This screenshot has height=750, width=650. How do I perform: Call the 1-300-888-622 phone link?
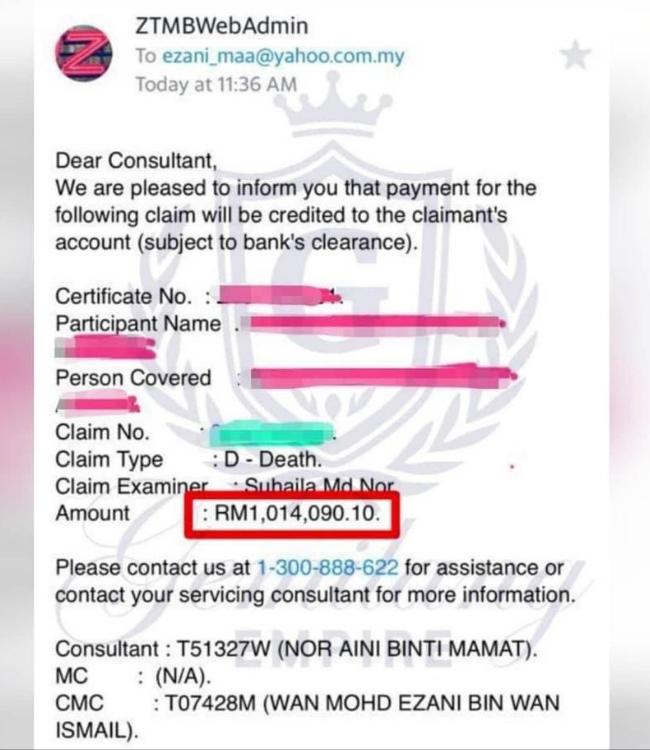[x=328, y=568]
